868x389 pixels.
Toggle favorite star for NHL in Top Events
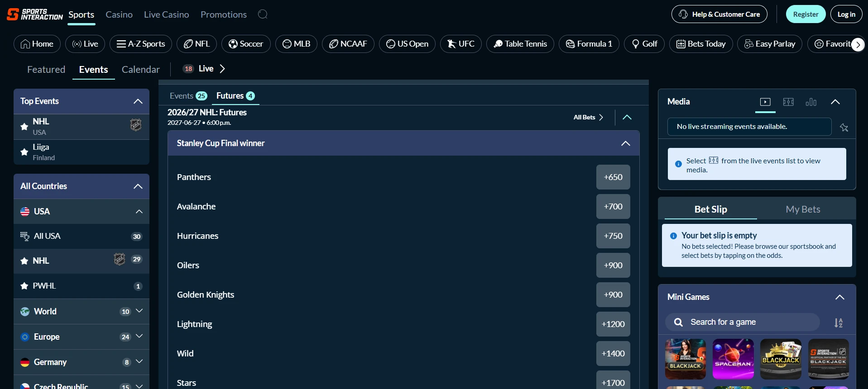point(24,127)
